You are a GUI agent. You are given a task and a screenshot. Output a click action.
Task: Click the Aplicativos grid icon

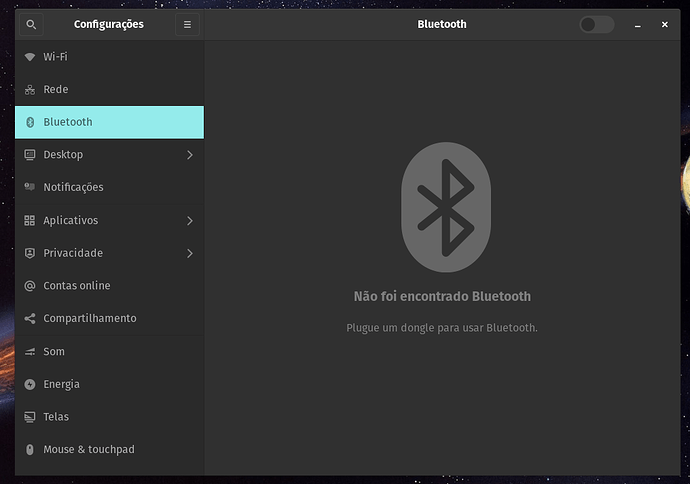[30, 220]
